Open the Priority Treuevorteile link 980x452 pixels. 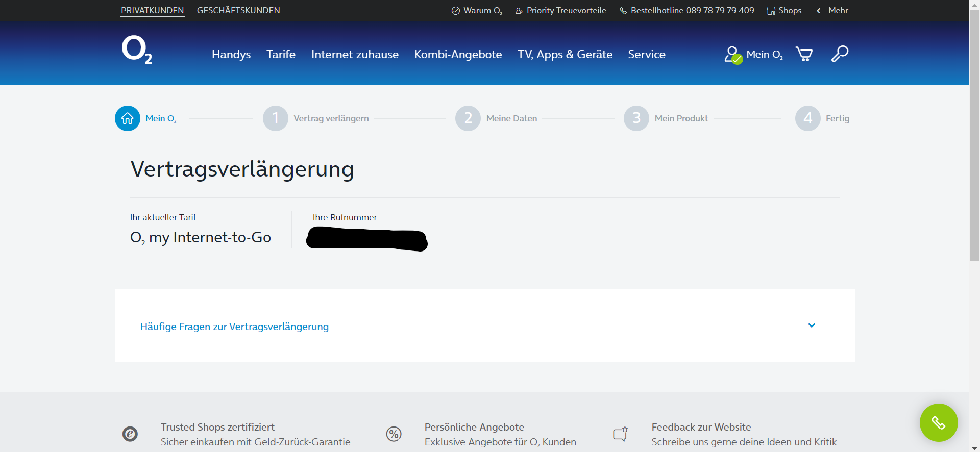tap(567, 10)
